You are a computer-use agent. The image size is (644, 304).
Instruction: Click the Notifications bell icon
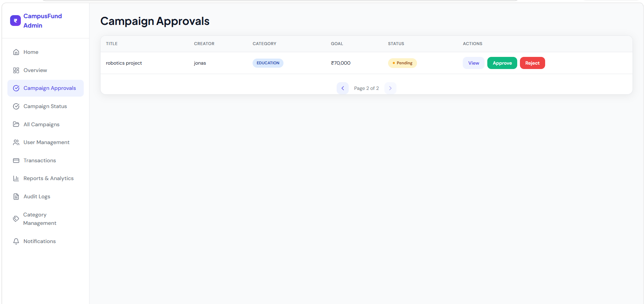(x=16, y=241)
